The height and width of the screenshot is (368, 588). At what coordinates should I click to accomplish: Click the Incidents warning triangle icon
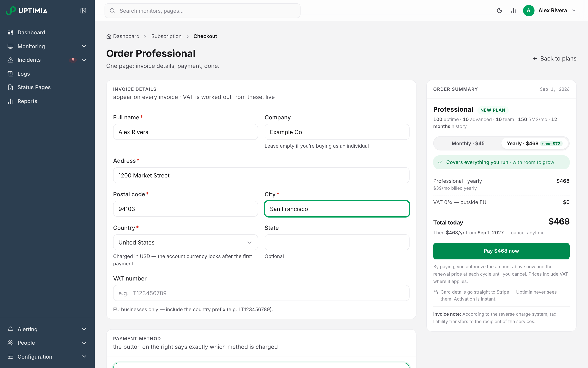click(10, 60)
